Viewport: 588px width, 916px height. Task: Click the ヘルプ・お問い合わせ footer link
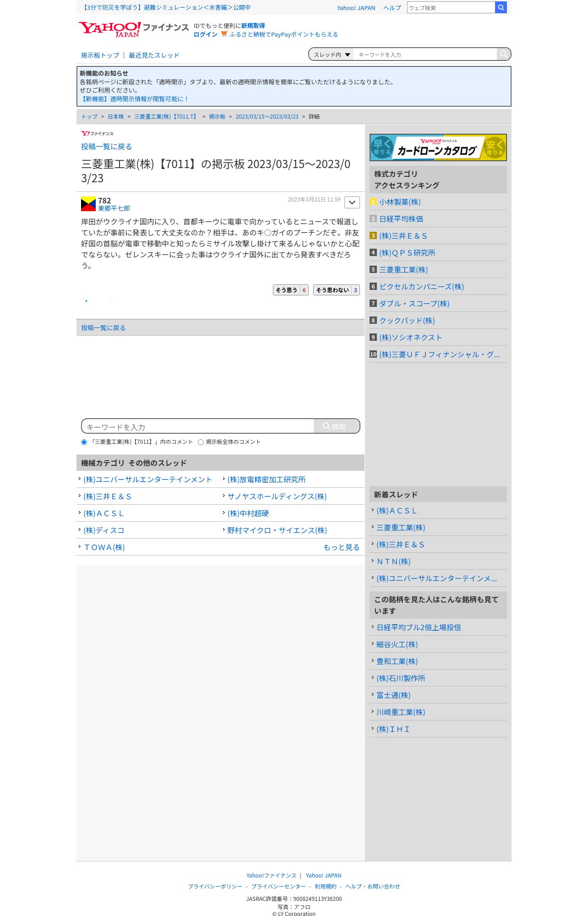[x=373, y=886]
